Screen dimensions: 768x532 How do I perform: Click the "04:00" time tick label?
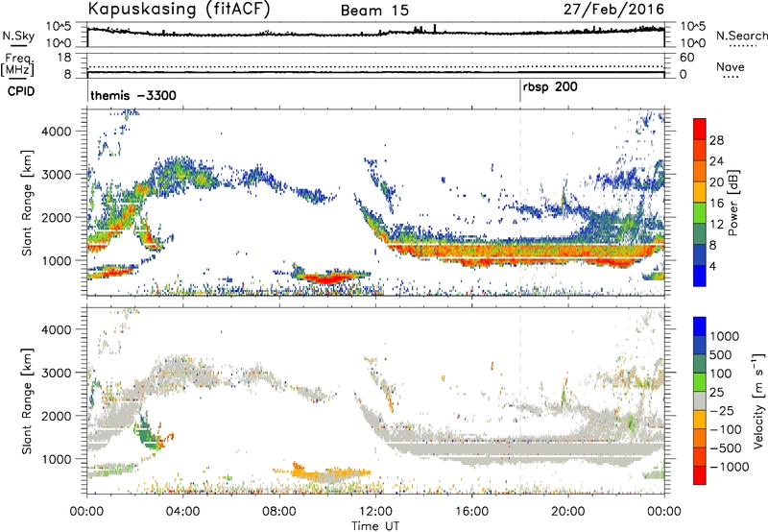click(x=182, y=512)
